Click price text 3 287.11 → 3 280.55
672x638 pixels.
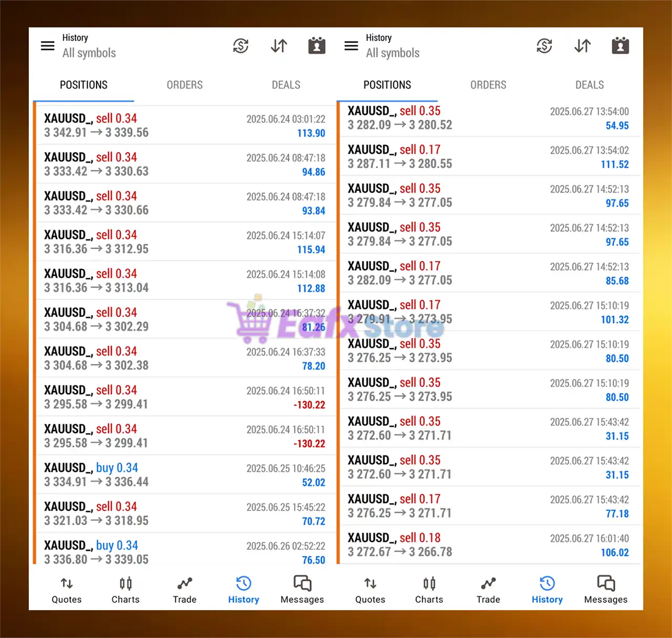(400, 164)
